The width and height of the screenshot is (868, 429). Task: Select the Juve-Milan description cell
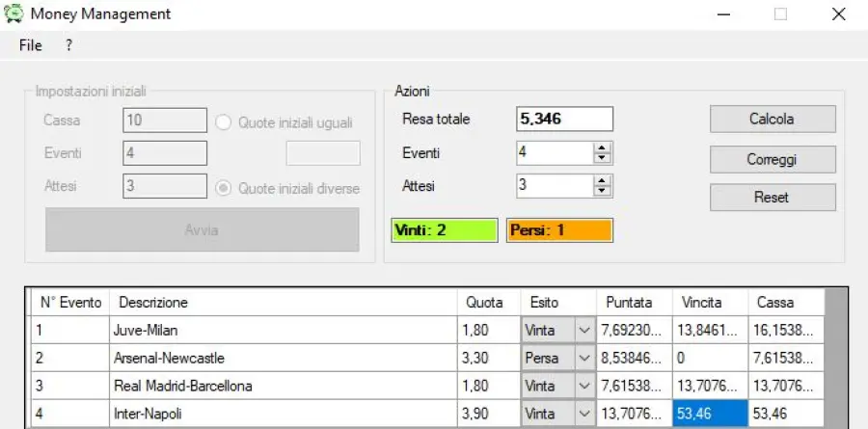pos(284,331)
